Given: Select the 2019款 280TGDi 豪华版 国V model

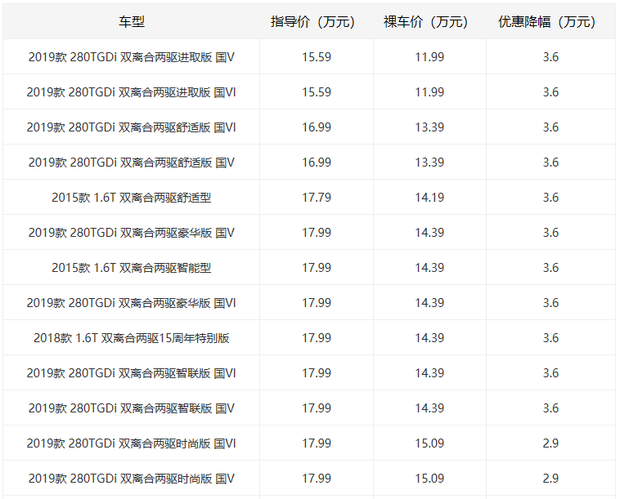Looking at the screenshot, I should coord(131,232).
